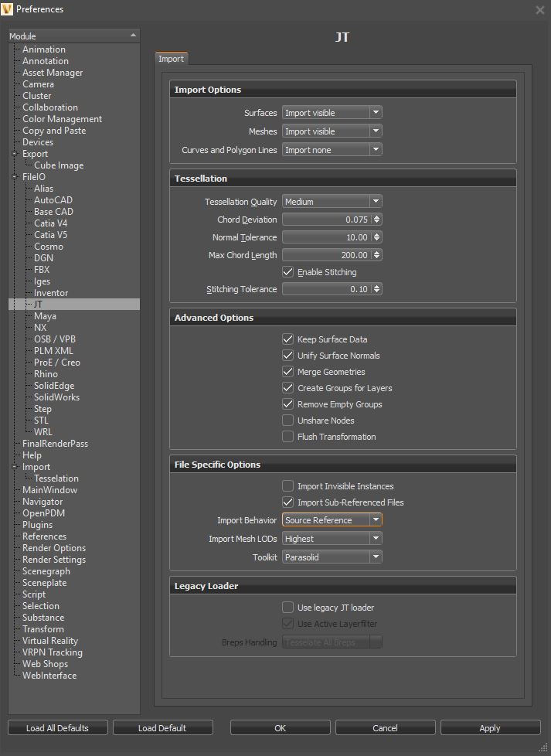Disable Merge Geometries option
The width and height of the screenshot is (551, 756).
click(287, 372)
